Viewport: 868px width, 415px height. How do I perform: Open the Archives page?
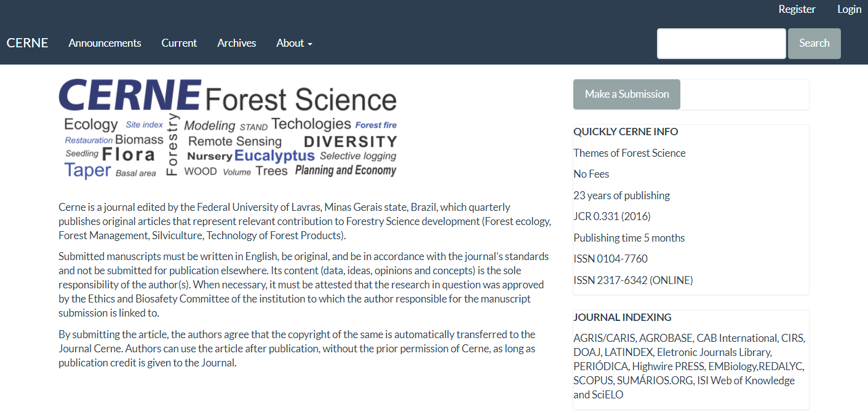coord(236,43)
